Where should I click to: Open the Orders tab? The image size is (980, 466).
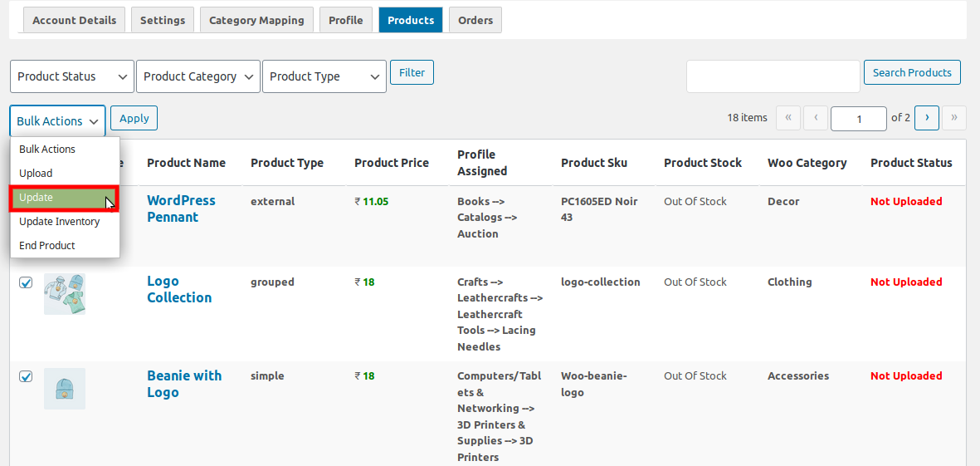tap(475, 20)
